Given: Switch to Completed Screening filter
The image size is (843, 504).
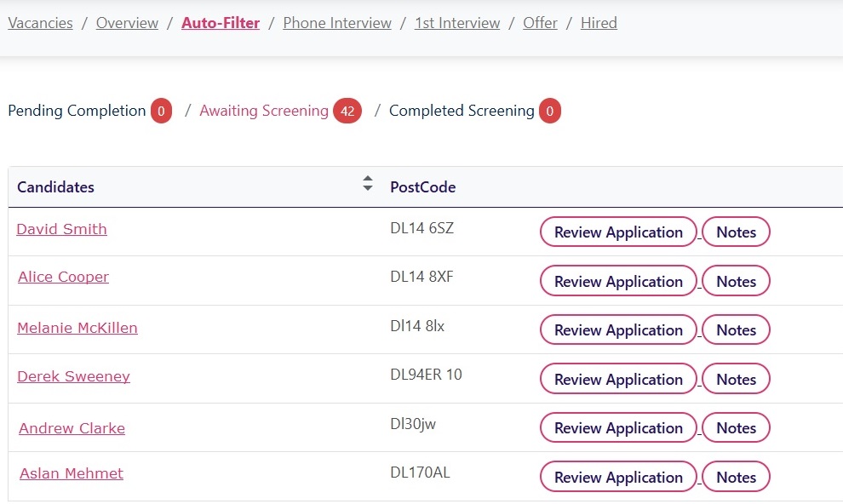Looking at the screenshot, I should [x=462, y=111].
